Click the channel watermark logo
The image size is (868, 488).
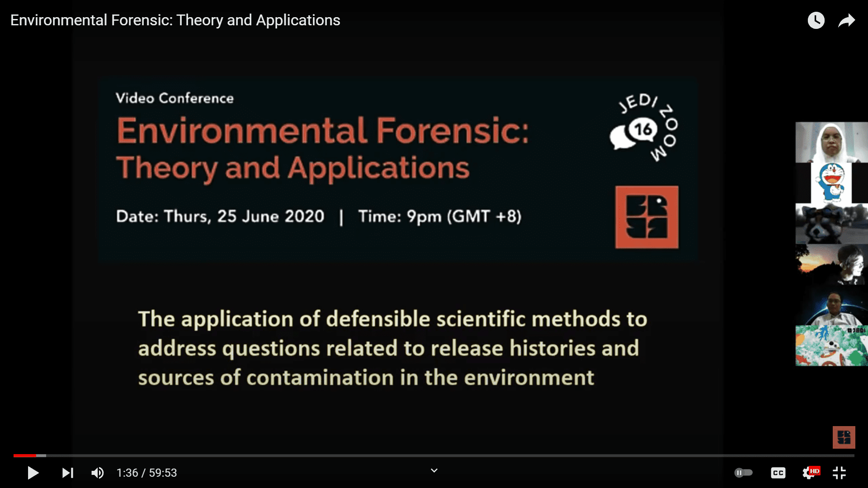click(844, 437)
